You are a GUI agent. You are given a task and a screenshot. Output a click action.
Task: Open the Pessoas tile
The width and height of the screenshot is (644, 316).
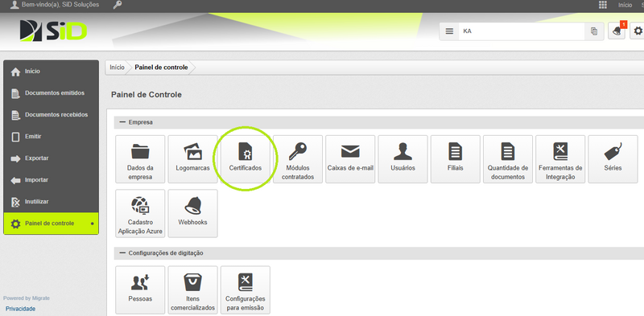pyautogui.click(x=140, y=289)
